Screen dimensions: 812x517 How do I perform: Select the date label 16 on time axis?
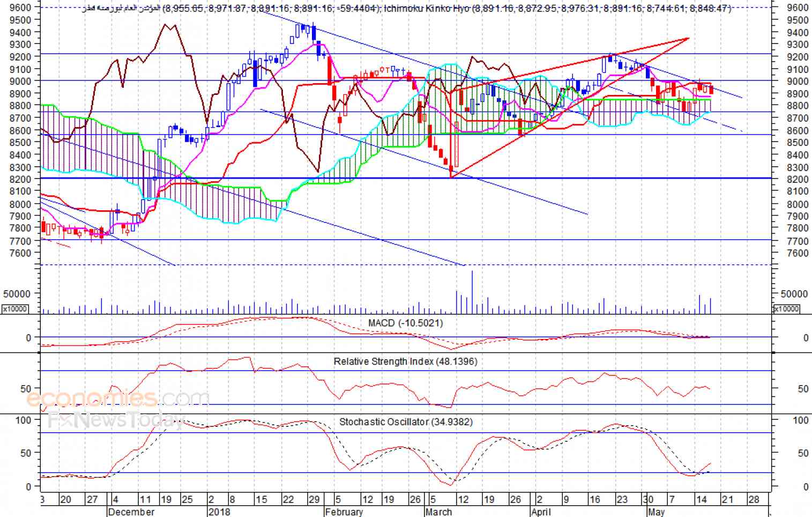(594, 499)
